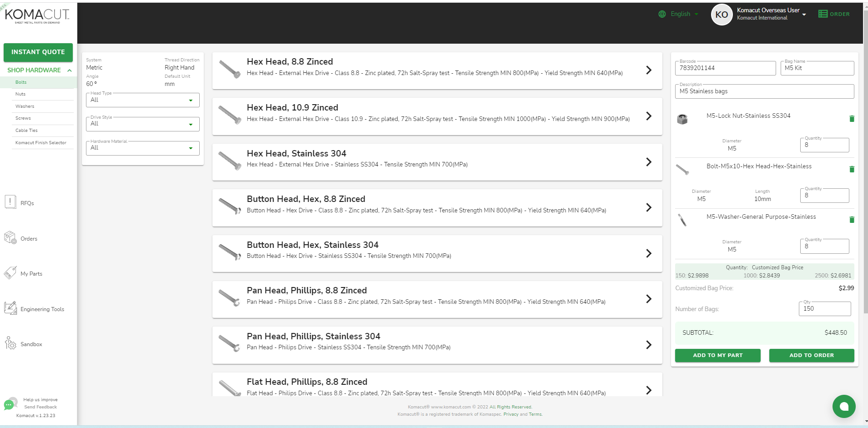Open the Komacut Overseas User account menu
868x428 pixels.
804,15
